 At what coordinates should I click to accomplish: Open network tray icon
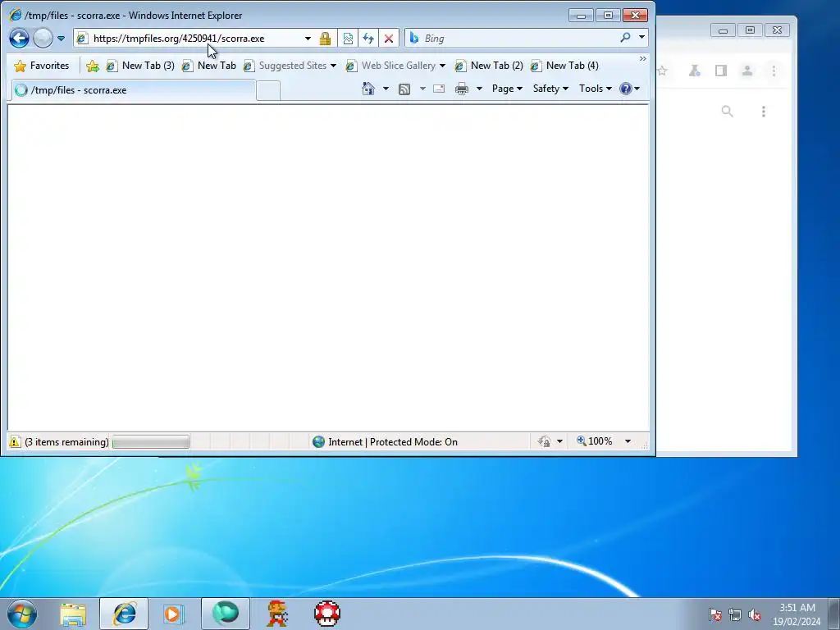tap(735, 614)
